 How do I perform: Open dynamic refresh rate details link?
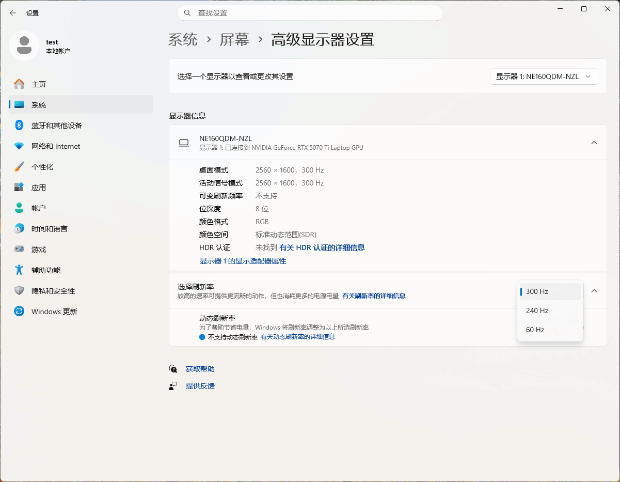(x=298, y=337)
